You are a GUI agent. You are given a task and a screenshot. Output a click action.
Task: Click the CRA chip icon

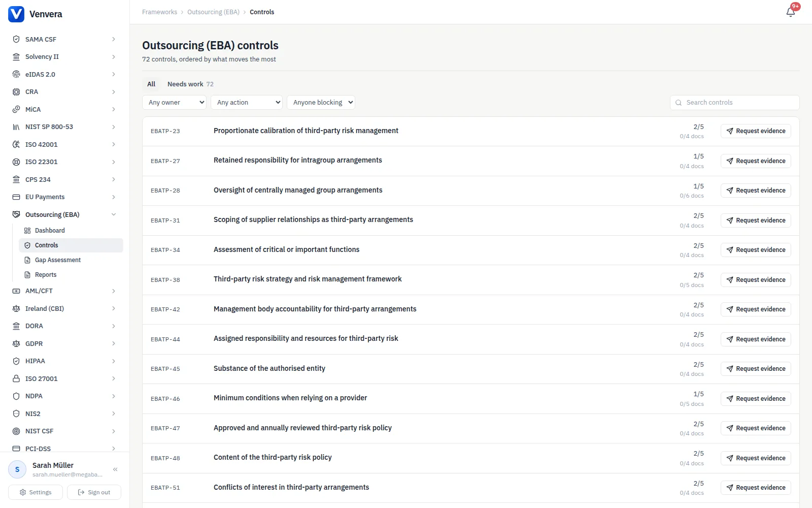[16, 92]
